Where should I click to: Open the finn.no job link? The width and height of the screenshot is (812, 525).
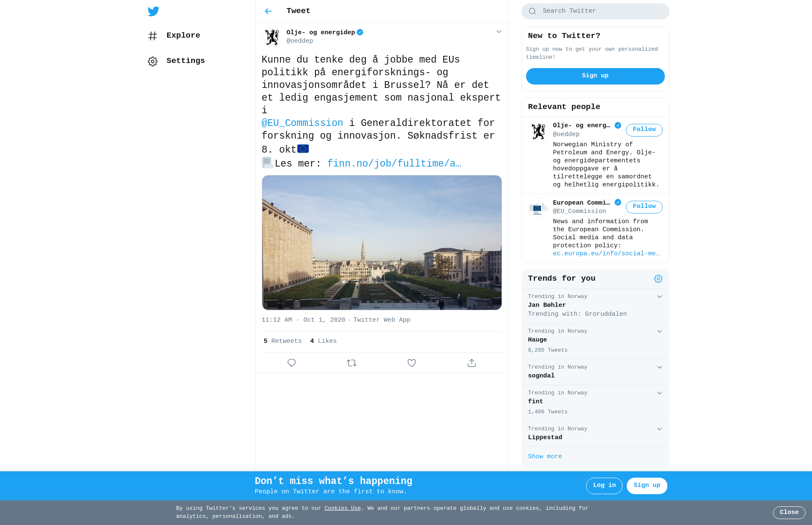tap(394, 164)
